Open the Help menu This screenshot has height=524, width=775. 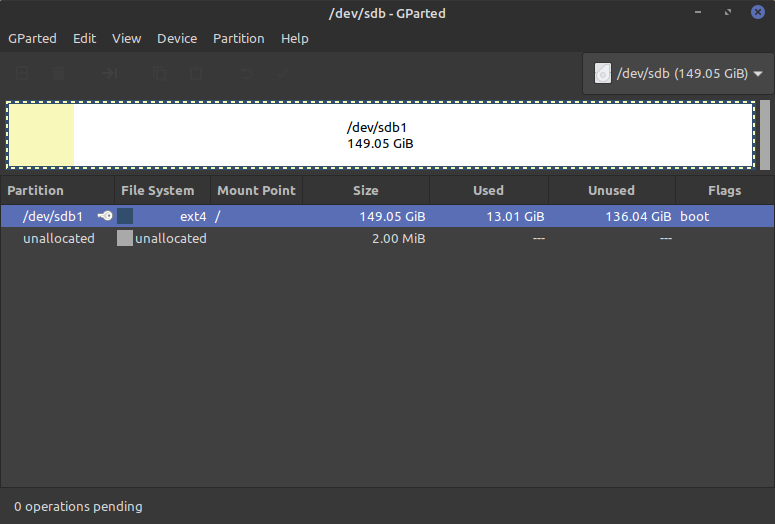click(295, 39)
